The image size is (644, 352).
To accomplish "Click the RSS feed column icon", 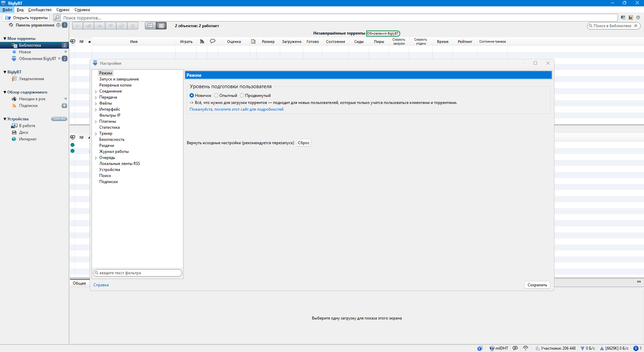I will point(202,42).
